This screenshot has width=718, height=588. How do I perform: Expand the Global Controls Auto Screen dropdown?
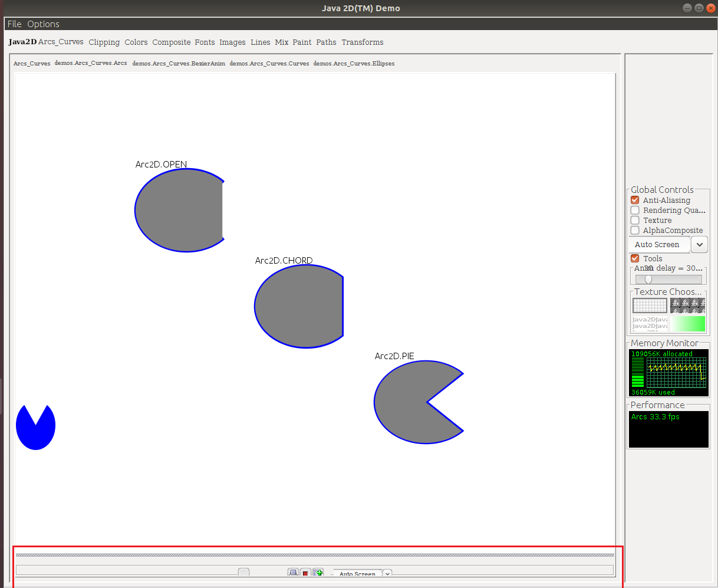pyautogui.click(x=699, y=244)
